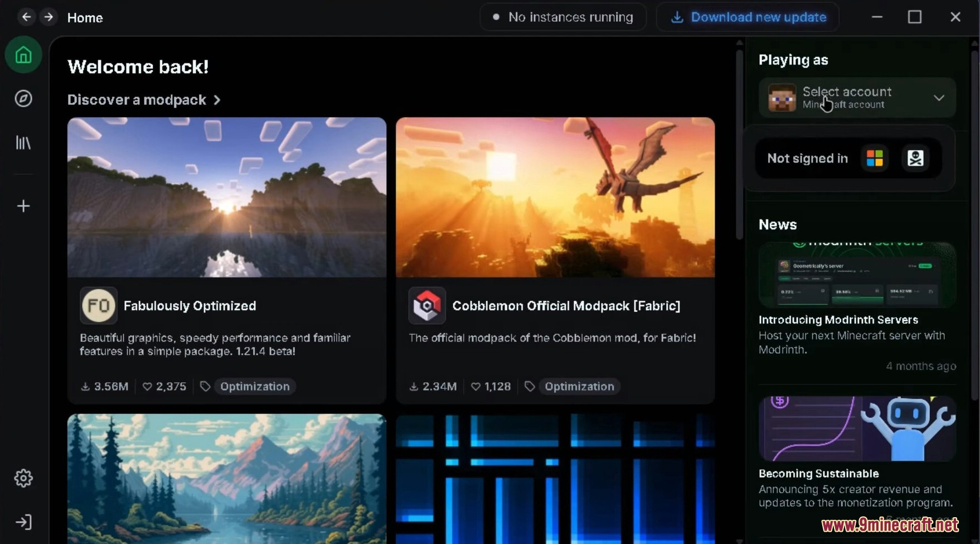Expand the Select account dropdown chevron
The width and height of the screenshot is (980, 544).
(939, 98)
